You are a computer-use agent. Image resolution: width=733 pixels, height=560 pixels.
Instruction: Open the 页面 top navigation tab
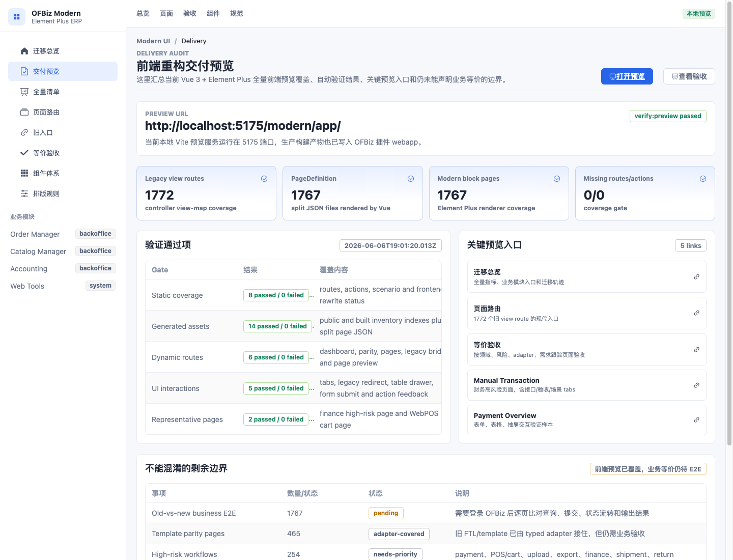tap(166, 14)
